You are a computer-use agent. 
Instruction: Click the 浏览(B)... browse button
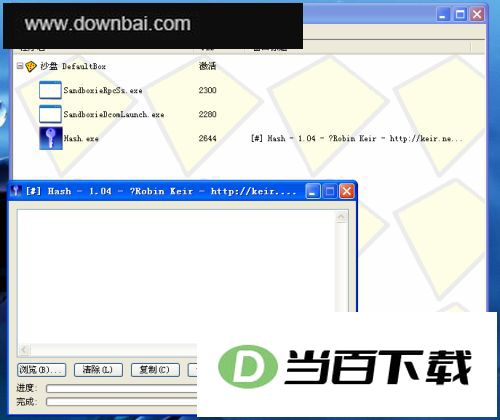(41, 370)
